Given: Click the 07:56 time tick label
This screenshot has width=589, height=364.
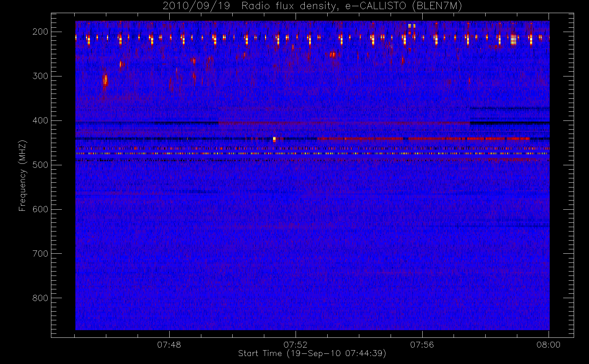Looking at the screenshot, I should click(422, 345).
